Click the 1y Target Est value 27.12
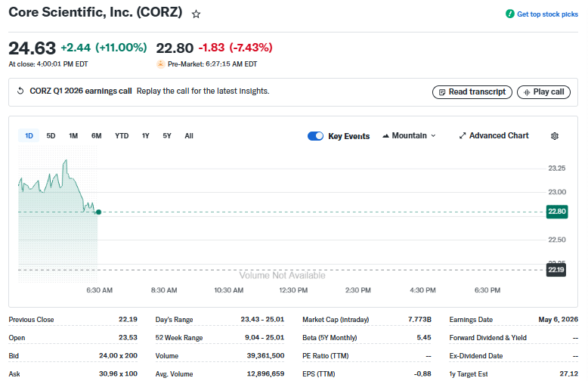Viewport: 588px width, 381px height. coord(569,374)
